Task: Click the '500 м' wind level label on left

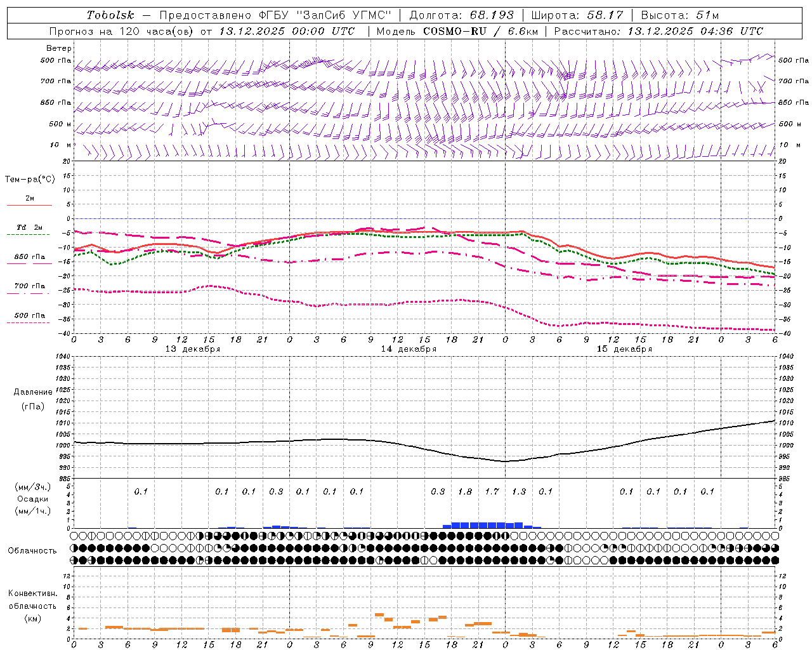Action: tap(60, 124)
